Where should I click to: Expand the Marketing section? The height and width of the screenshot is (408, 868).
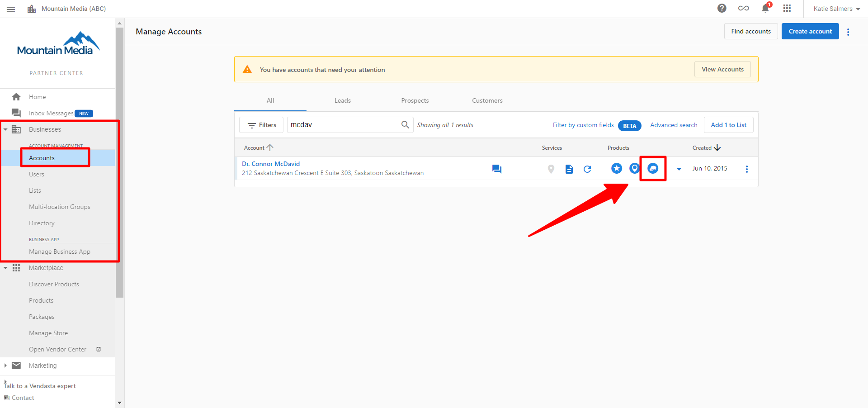pyautogui.click(x=5, y=365)
